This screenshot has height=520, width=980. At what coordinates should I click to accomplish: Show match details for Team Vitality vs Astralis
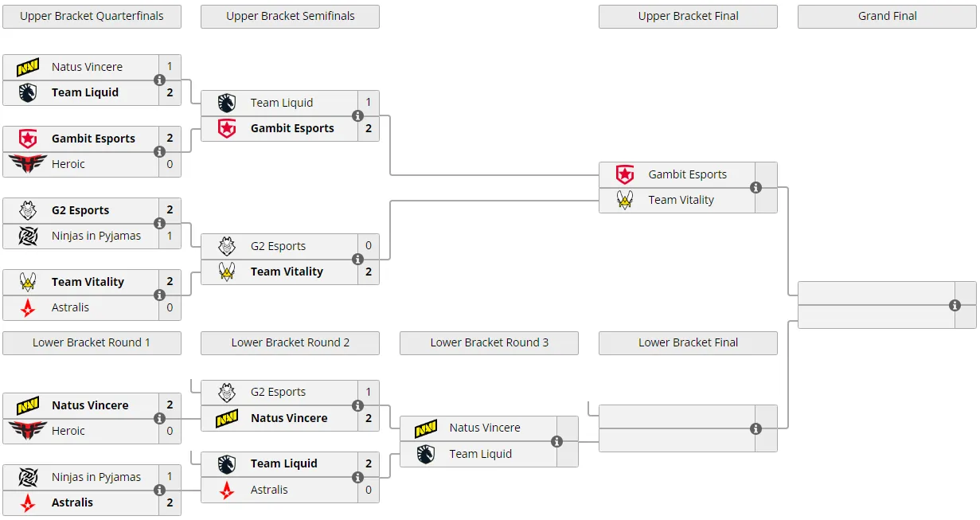click(159, 295)
